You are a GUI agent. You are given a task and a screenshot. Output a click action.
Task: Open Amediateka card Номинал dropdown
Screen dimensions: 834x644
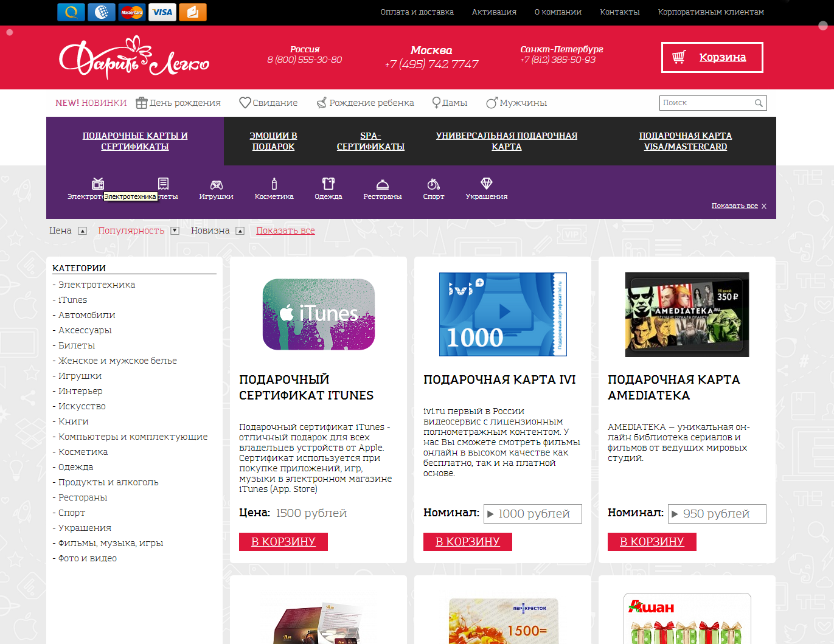pyautogui.click(x=717, y=514)
